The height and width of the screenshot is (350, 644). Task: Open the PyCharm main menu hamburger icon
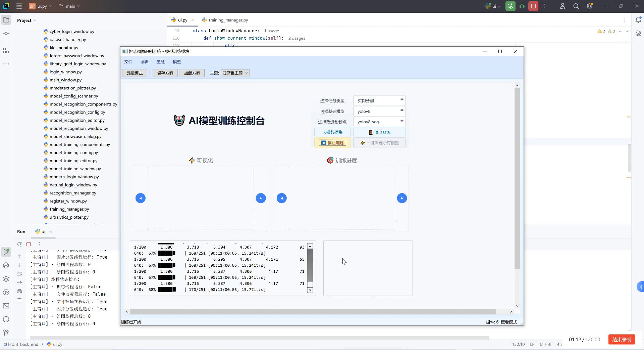tap(19, 6)
